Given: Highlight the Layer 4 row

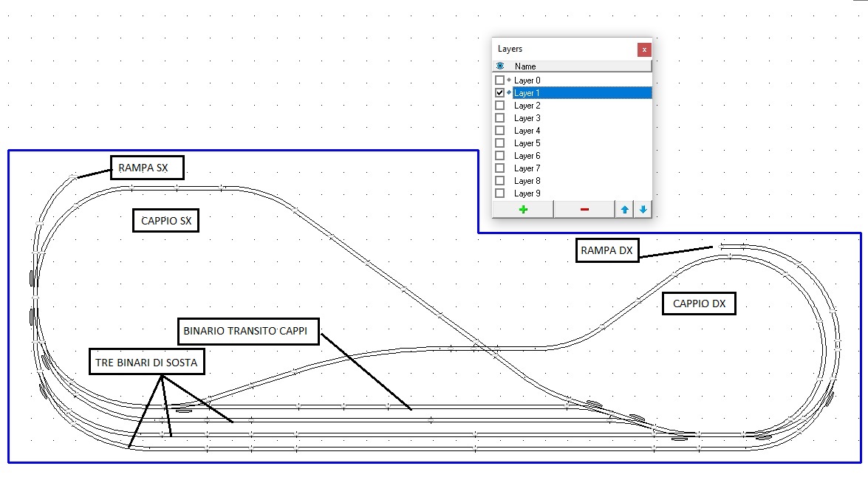Looking at the screenshot, I should (x=527, y=131).
